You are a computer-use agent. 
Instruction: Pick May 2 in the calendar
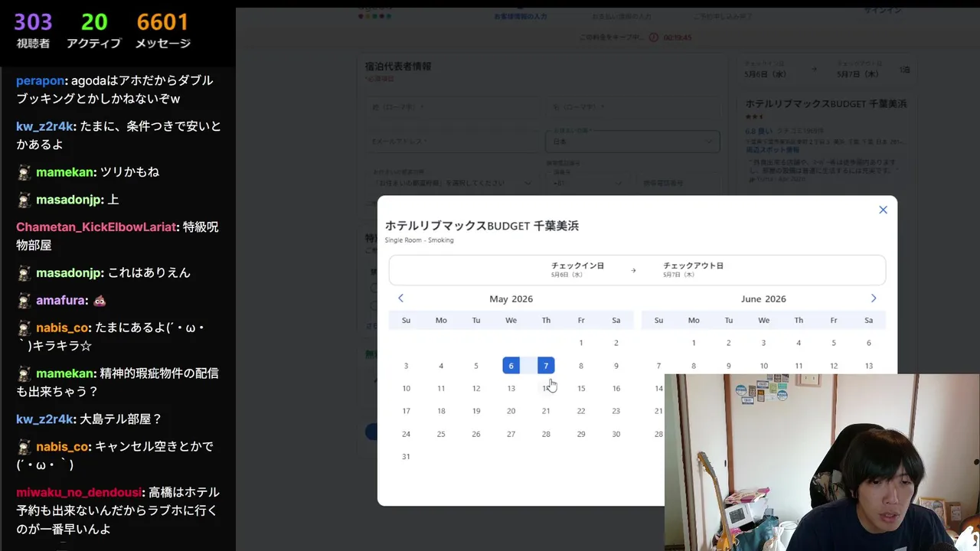[616, 343]
